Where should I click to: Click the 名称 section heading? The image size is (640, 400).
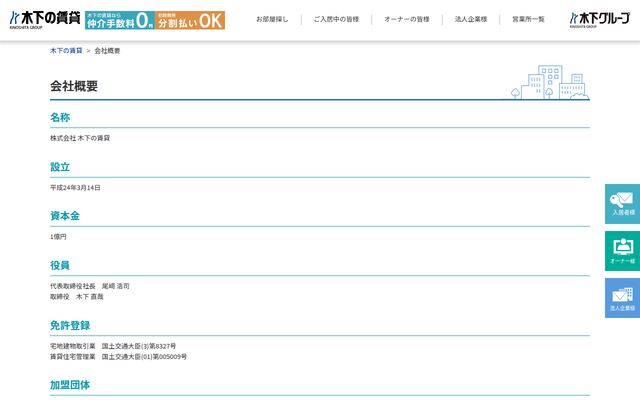pyautogui.click(x=60, y=118)
